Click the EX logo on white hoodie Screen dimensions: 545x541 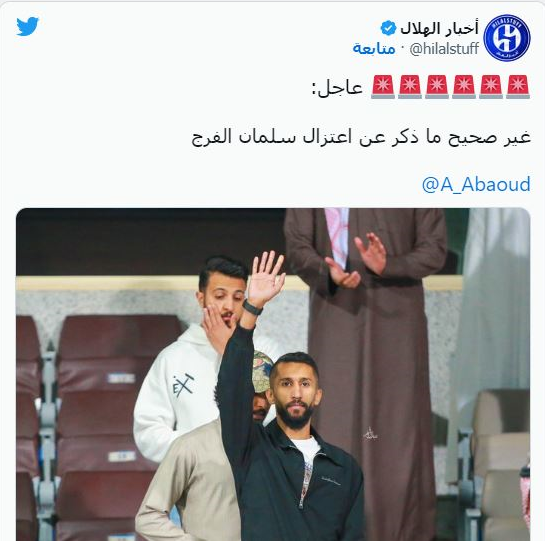[x=183, y=385]
